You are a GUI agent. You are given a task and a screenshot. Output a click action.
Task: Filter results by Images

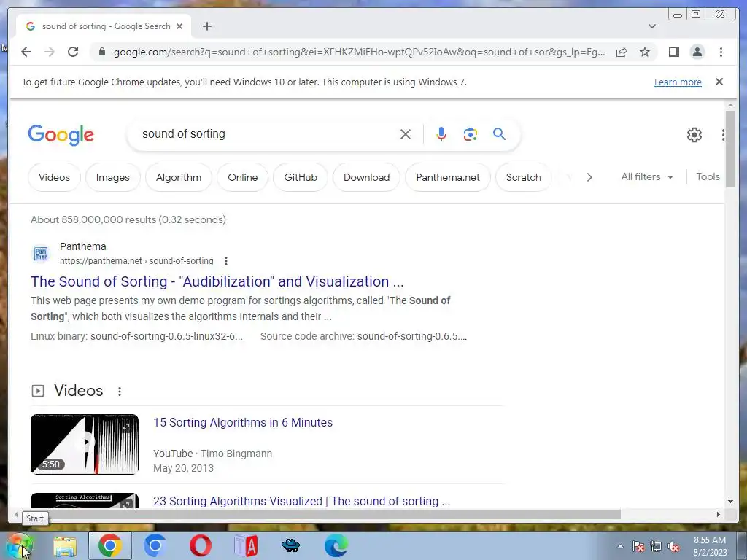click(113, 177)
